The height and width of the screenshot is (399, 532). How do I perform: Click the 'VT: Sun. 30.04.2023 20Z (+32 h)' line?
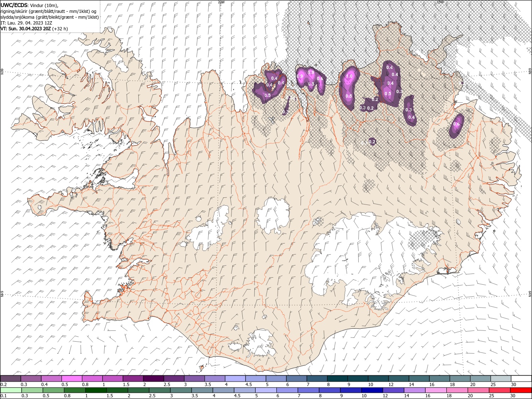[34, 29]
